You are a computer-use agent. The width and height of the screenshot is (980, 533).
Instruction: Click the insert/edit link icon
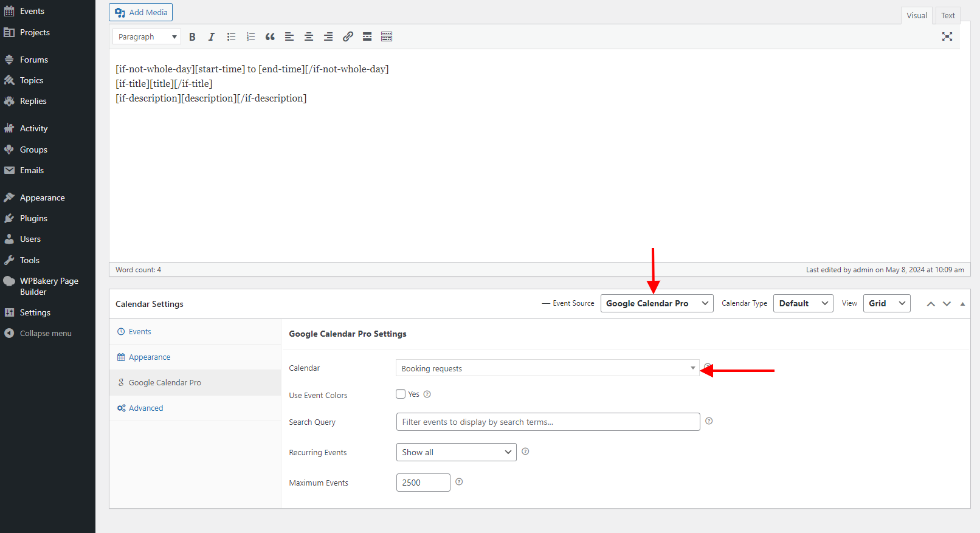click(348, 37)
